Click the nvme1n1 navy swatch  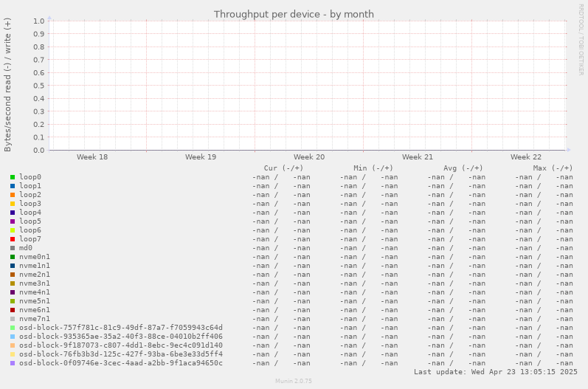click(13, 266)
